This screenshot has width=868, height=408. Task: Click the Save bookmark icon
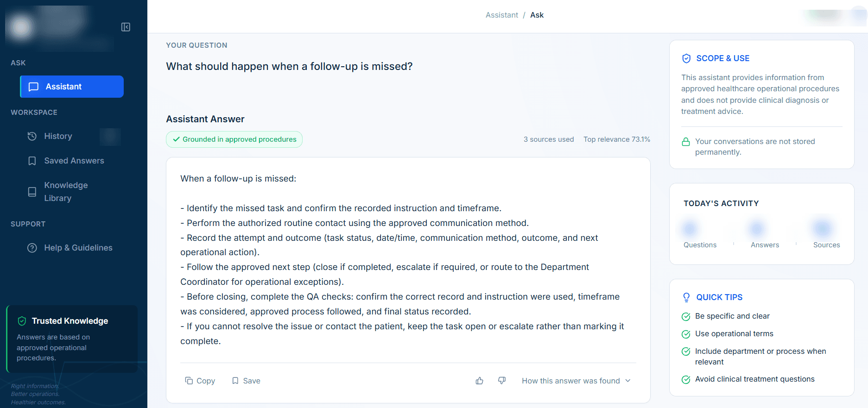[x=235, y=381]
